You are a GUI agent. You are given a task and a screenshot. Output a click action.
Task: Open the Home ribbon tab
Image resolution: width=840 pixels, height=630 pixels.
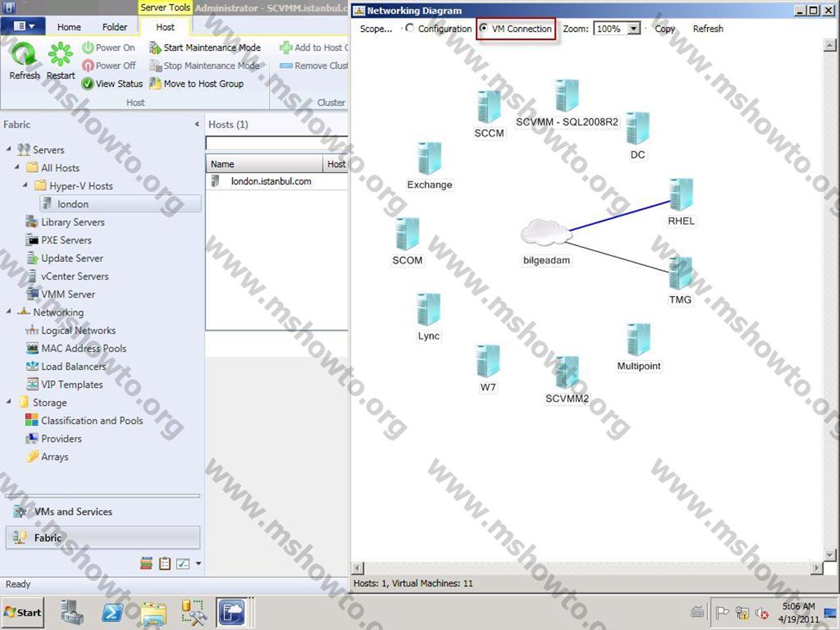click(x=69, y=27)
